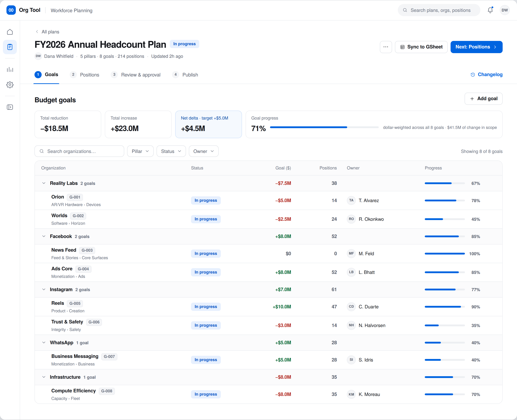Click the Total reduction card

tap(68, 124)
